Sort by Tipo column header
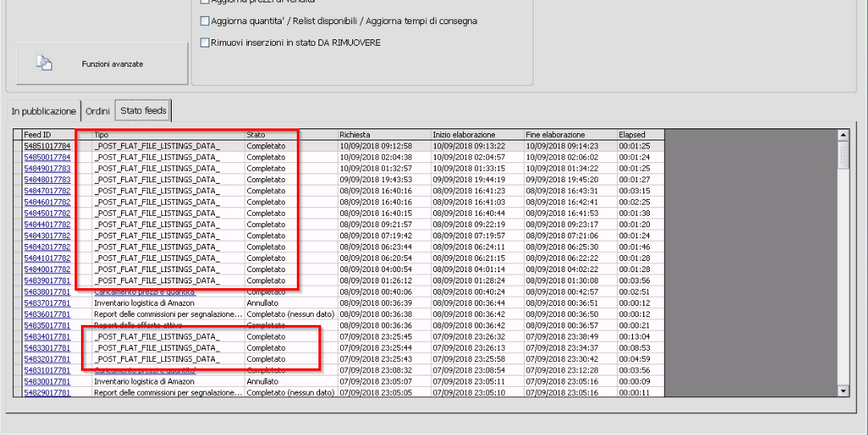The width and height of the screenshot is (868, 435). point(168,134)
